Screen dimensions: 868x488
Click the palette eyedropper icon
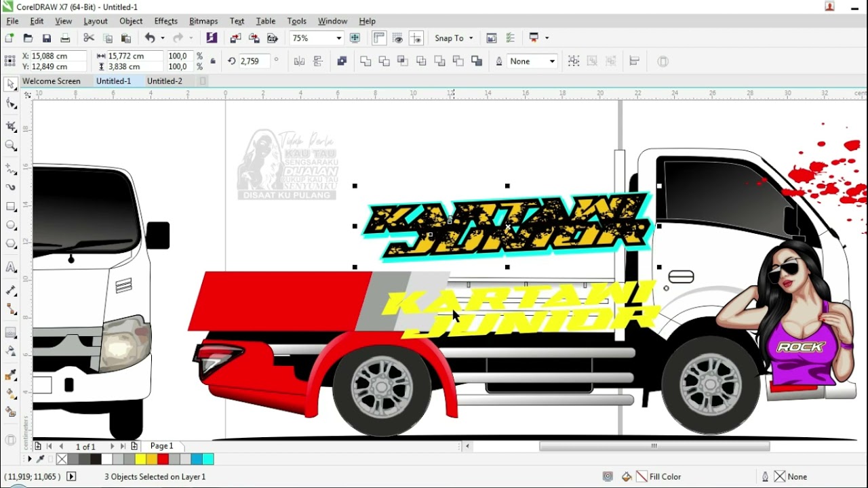tap(40, 460)
